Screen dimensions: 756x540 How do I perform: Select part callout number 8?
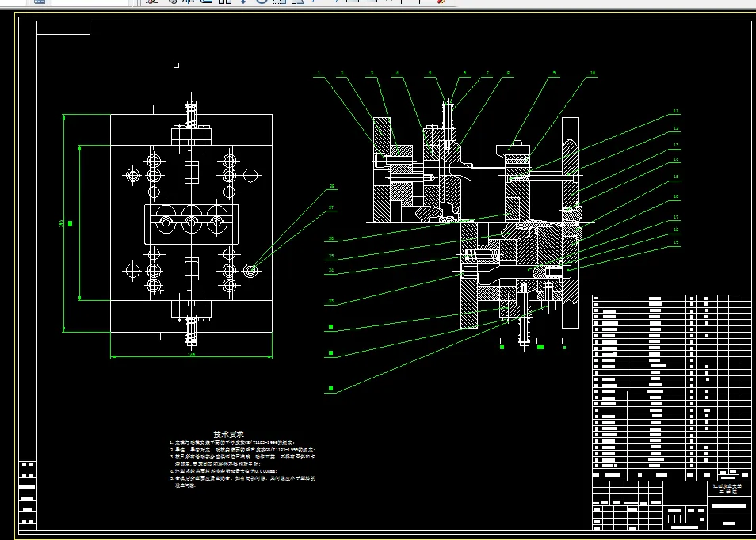click(x=508, y=73)
